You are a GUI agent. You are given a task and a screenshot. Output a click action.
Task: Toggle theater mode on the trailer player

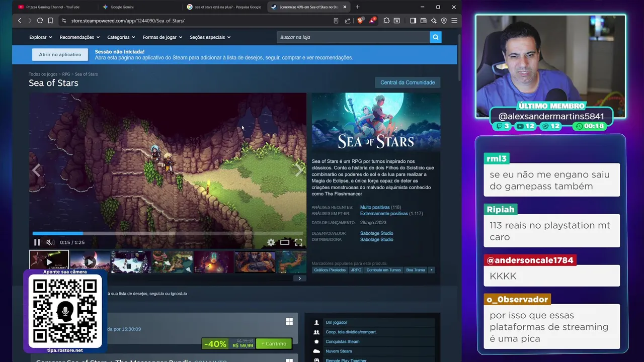pyautogui.click(x=285, y=242)
